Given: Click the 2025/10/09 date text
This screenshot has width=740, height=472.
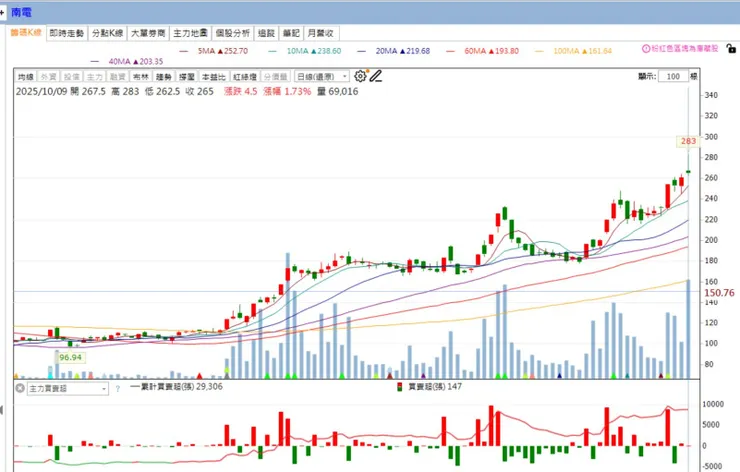Looking at the screenshot, I should tap(42, 91).
